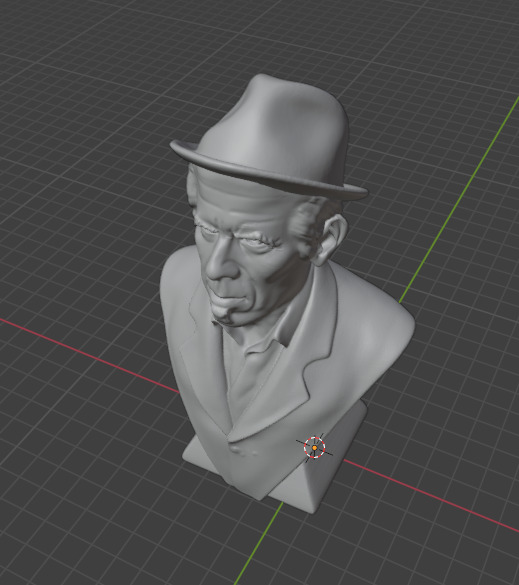Click the orange origin dot inside the 3D cursor
This screenshot has width=519, height=585.
pyautogui.click(x=315, y=448)
